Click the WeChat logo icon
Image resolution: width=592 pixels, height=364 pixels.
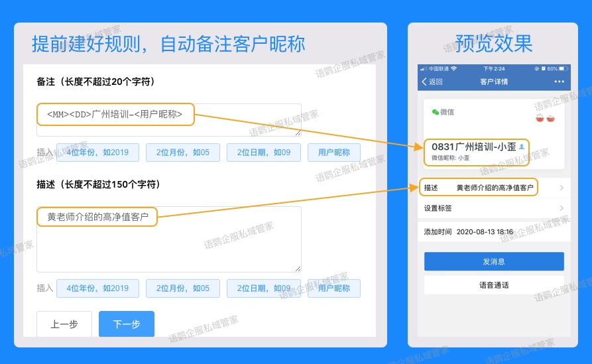pyautogui.click(x=436, y=112)
